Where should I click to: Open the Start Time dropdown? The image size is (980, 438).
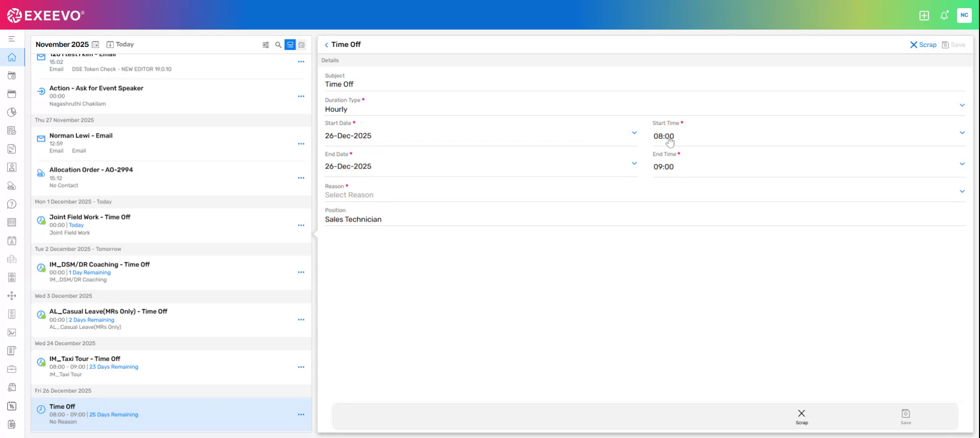pos(962,133)
